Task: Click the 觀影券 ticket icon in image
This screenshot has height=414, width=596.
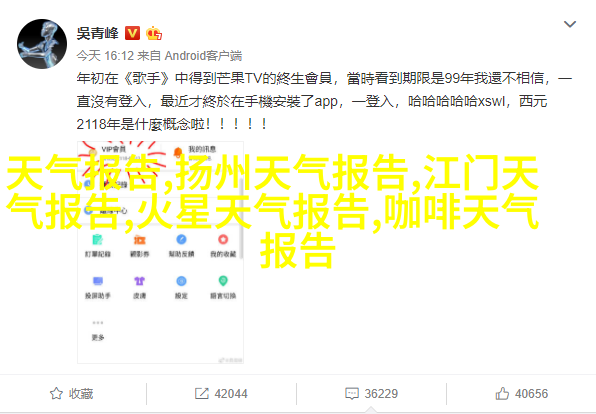Action: click(139, 240)
